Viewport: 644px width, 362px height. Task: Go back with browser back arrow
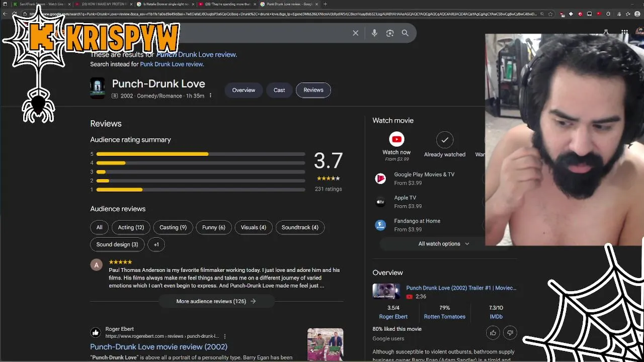coord(5,14)
